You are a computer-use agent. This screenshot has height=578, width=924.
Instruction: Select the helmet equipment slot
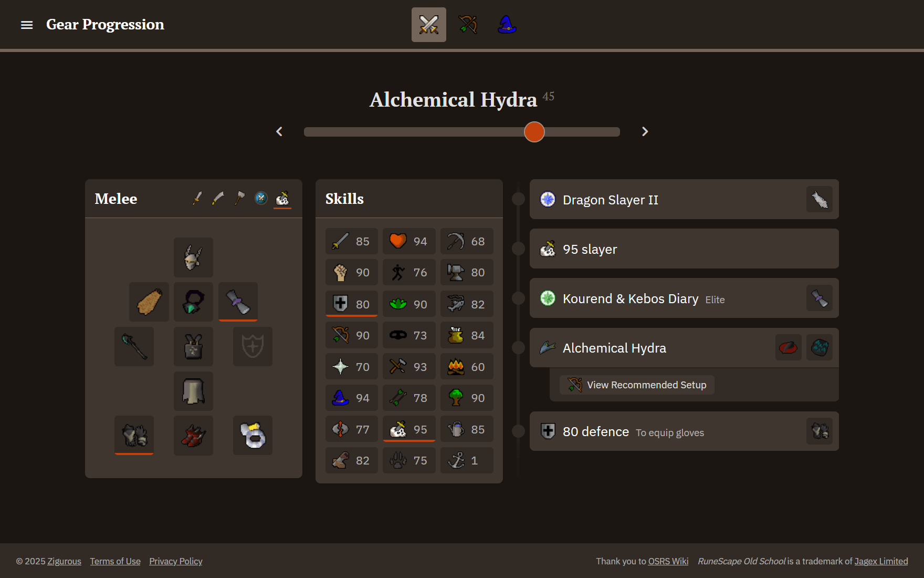tap(193, 257)
